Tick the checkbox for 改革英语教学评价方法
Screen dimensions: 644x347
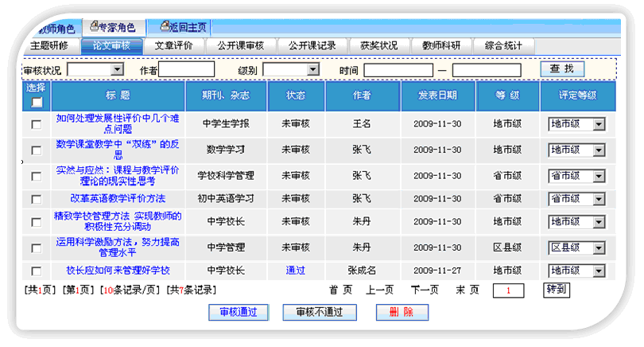click(x=37, y=199)
